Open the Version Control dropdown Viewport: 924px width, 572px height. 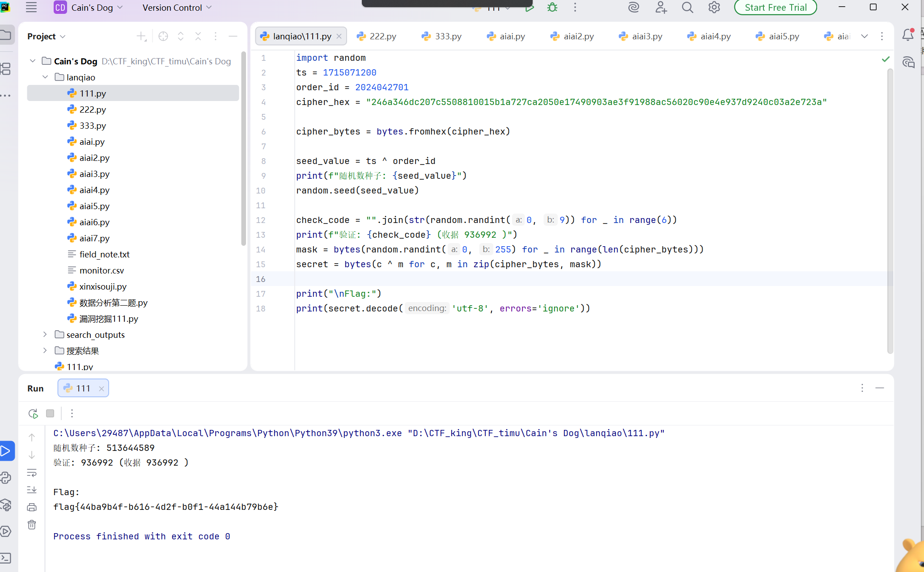pos(177,8)
